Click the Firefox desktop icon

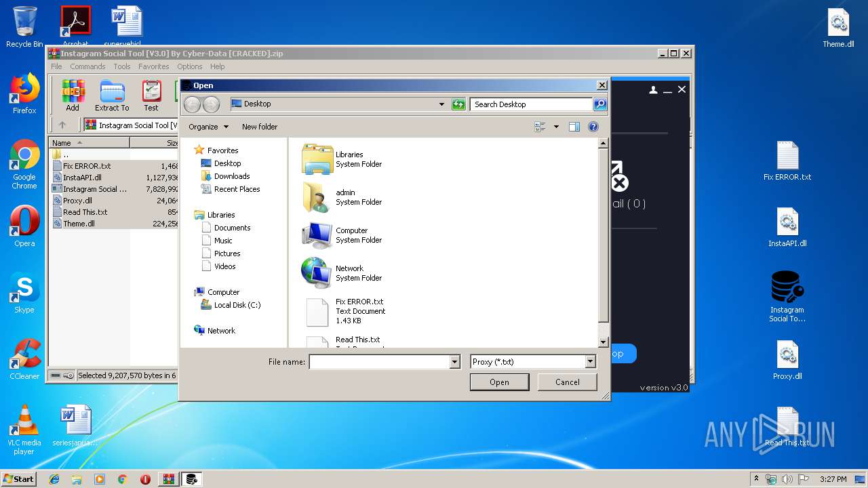click(24, 94)
